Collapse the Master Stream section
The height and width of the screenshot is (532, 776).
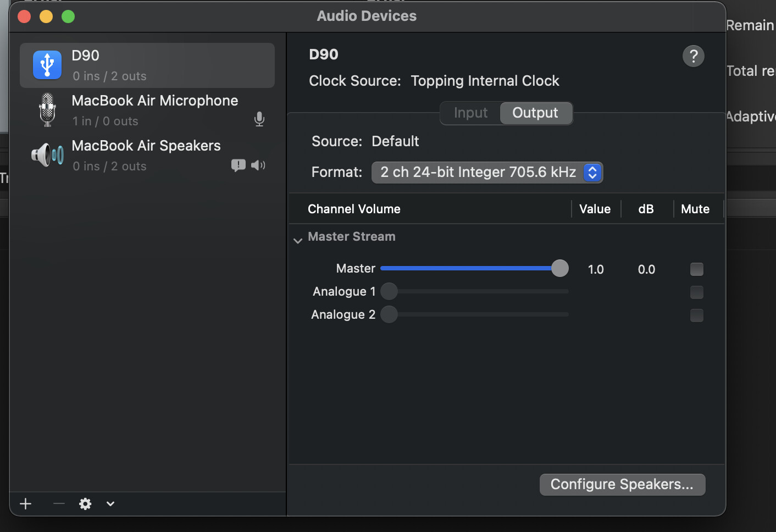coord(298,241)
